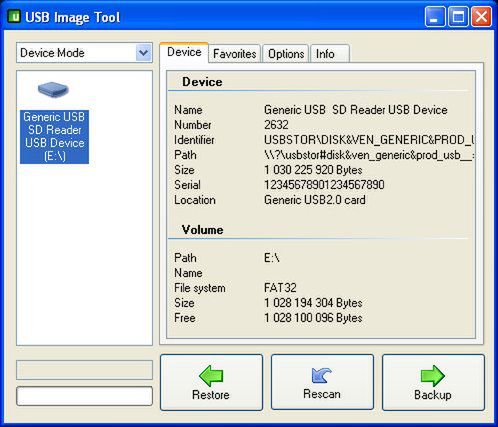Image resolution: width=498 pixels, height=427 pixels.
Task: Click the green Backup arrow icon
Action: 433,376
